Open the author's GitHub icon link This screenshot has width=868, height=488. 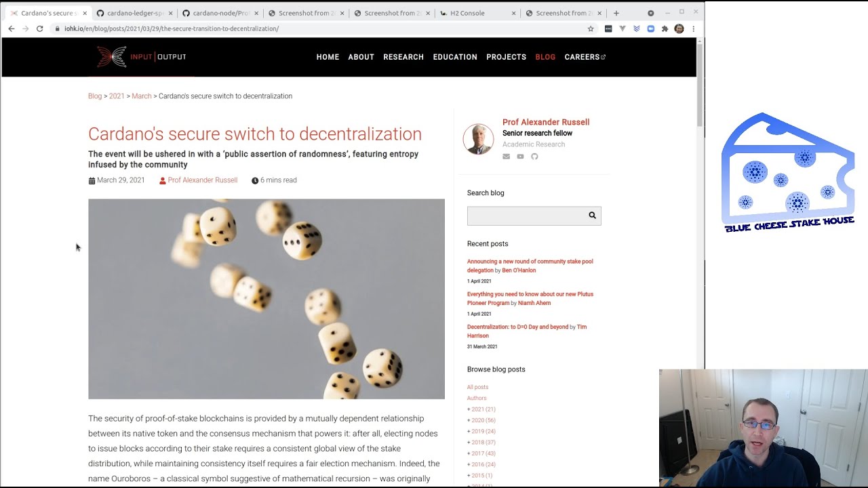coord(534,157)
